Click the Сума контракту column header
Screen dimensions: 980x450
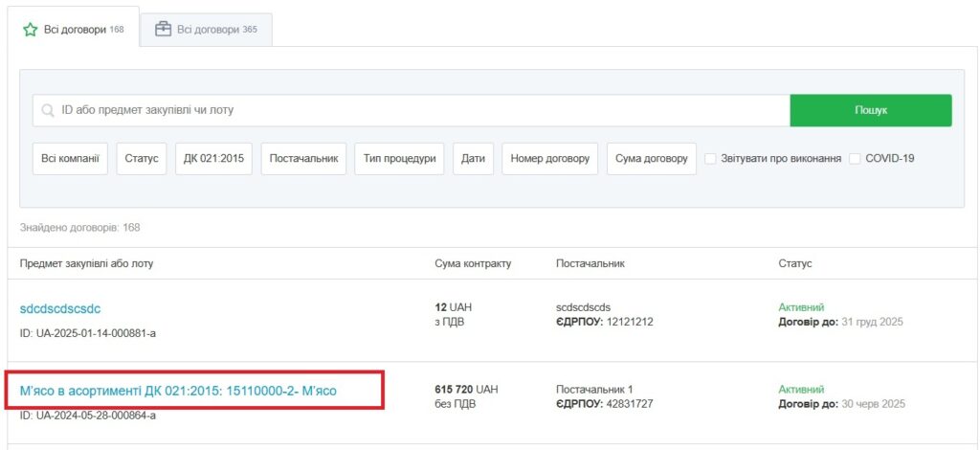[x=473, y=263]
